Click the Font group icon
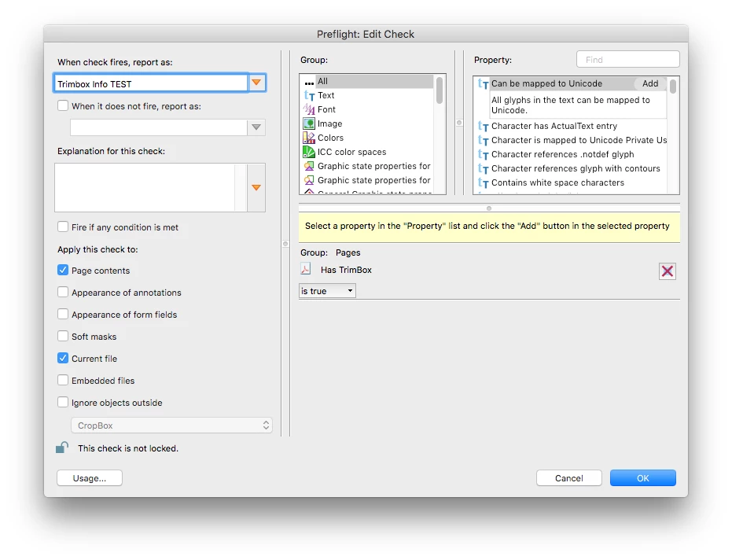732x560 pixels. tap(308, 109)
